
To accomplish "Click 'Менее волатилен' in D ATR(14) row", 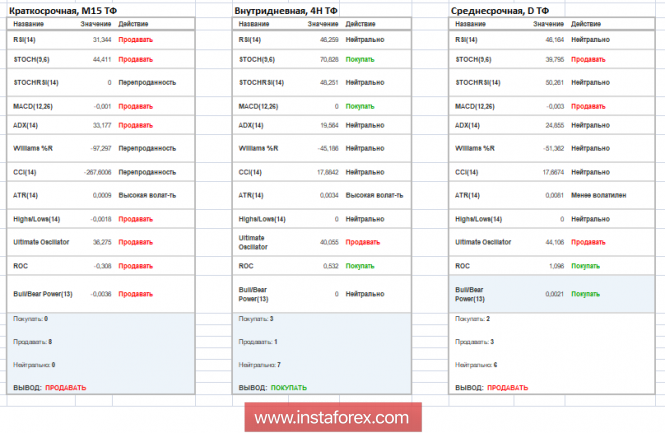I will pyautogui.click(x=598, y=196).
